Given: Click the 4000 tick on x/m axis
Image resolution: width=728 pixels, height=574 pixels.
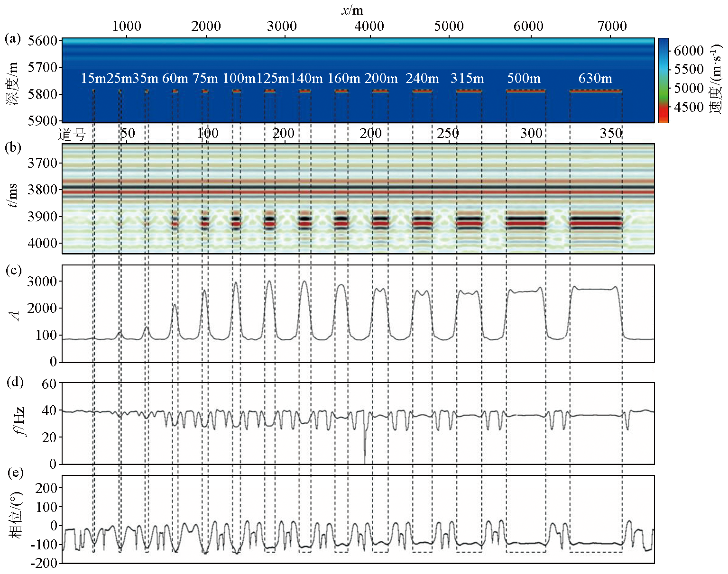Looking at the screenshot, I should tap(369, 26).
